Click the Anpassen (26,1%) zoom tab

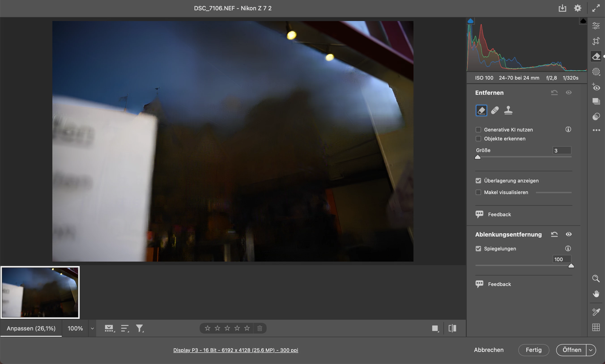coord(31,328)
